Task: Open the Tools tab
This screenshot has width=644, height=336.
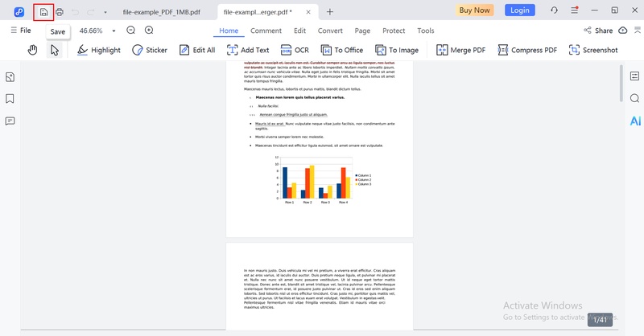Action: pyautogui.click(x=426, y=31)
